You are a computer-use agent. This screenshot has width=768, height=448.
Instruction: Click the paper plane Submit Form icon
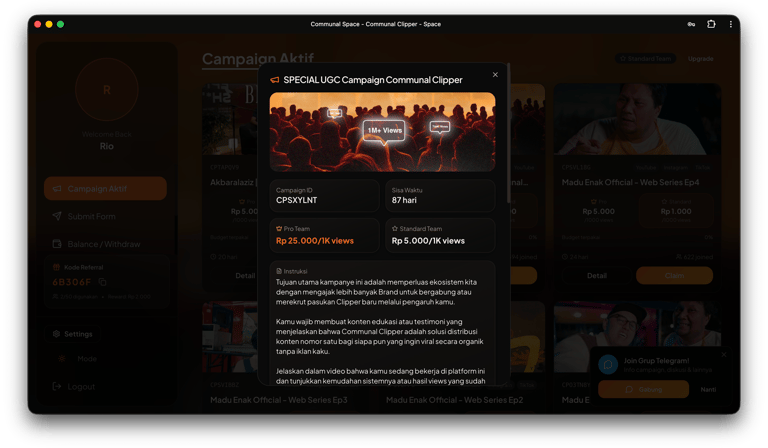click(x=57, y=216)
